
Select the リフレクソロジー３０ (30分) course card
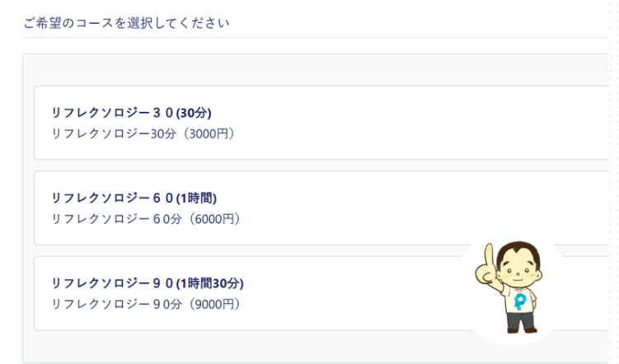[x=321, y=123]
